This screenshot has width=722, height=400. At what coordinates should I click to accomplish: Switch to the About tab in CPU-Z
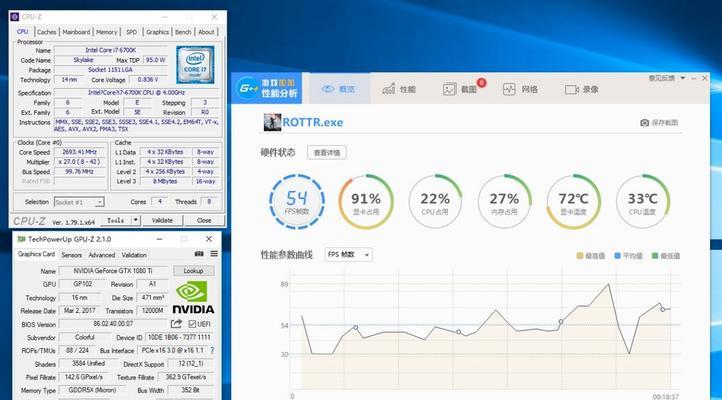pos(206,32)
